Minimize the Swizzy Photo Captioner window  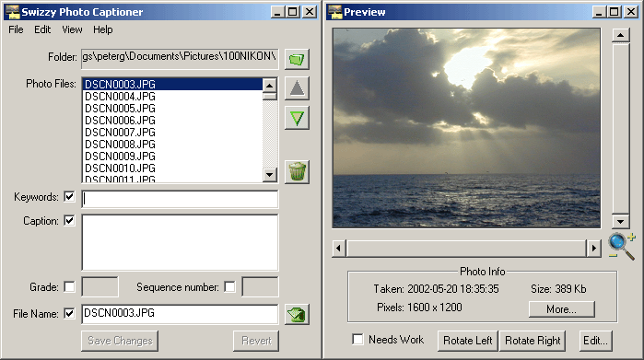[x=278, y=12]
